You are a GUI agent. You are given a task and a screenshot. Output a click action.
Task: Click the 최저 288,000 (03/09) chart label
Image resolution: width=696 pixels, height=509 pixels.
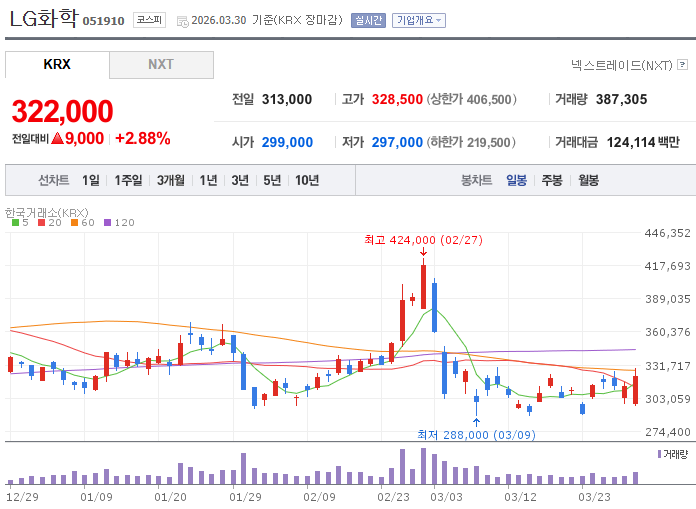click(476, 434)
